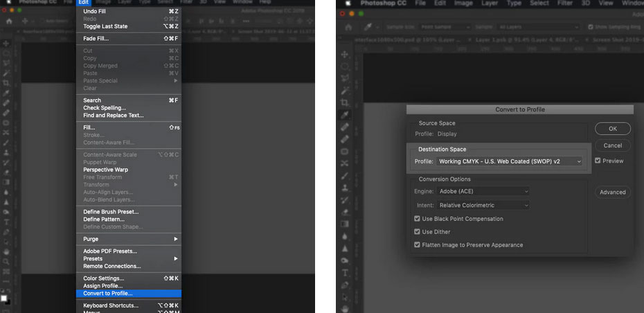
Task: Click the Advanced button
Action: click(x=612, y=192)
